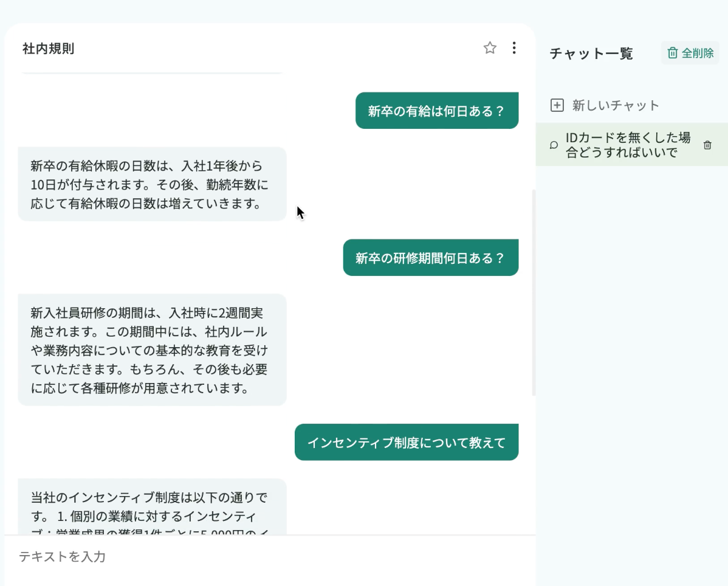
Task: Click the 社内規則 chat title
Action: 49,49
